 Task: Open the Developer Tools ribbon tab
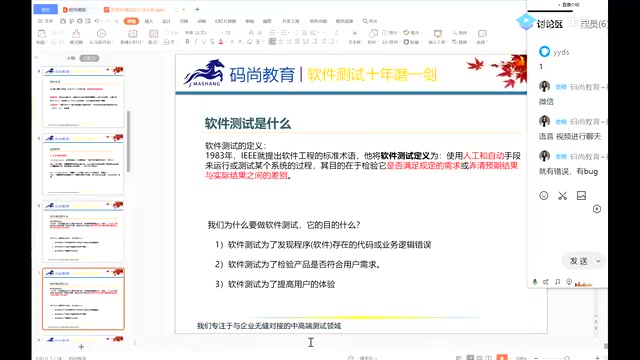tap(290, 21)
